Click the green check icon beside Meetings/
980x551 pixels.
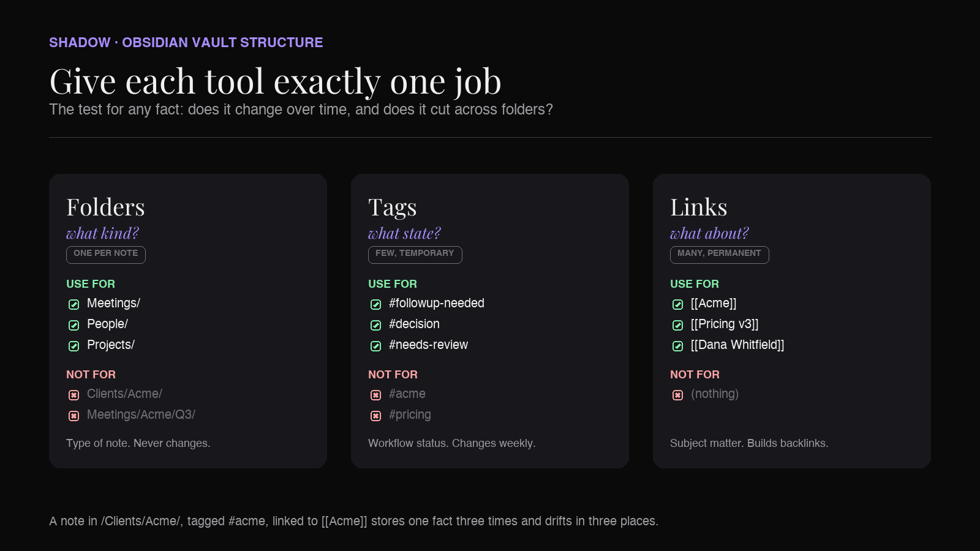pos(74,304)
